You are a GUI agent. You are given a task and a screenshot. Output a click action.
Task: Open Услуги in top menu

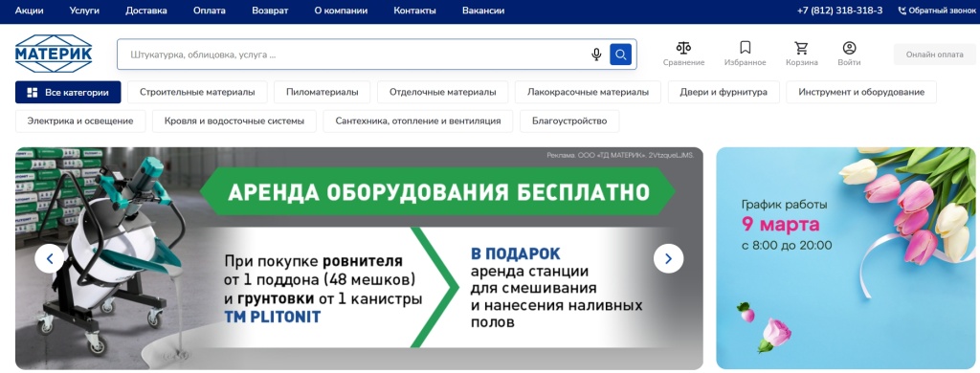(x=84, y=11)
